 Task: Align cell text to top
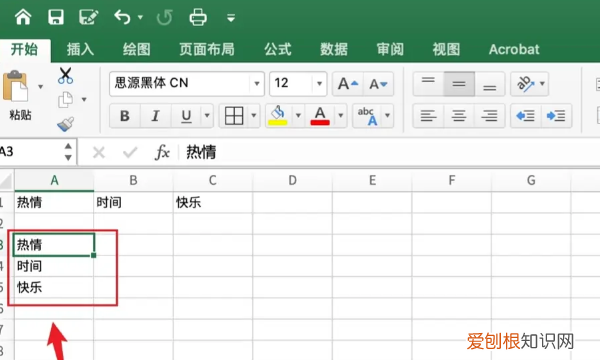(428, 84)
